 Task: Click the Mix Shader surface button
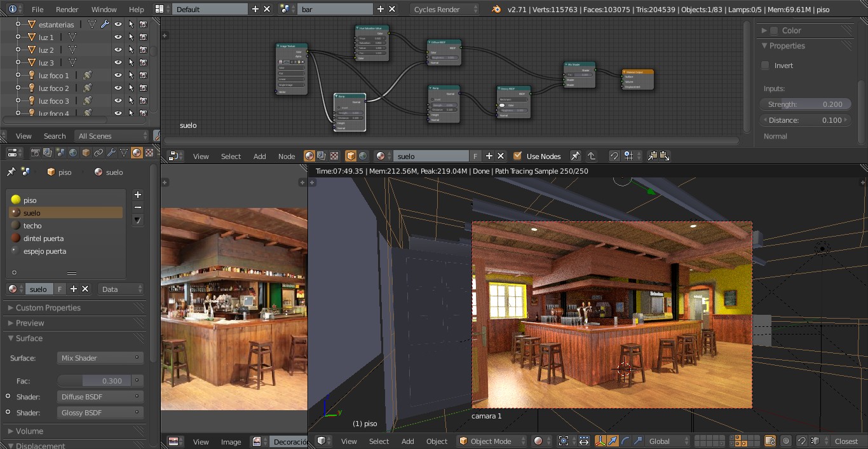coord(100,358)
